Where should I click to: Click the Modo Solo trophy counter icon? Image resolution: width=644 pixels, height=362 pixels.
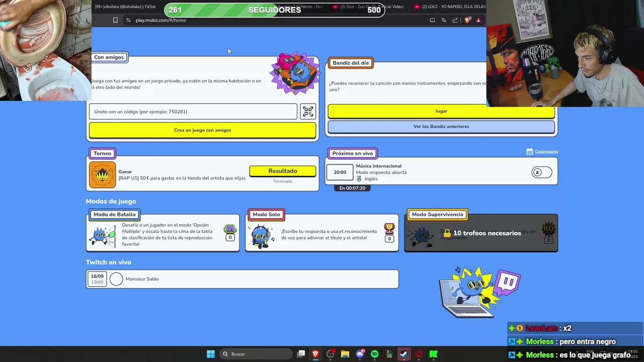(389, 233)
